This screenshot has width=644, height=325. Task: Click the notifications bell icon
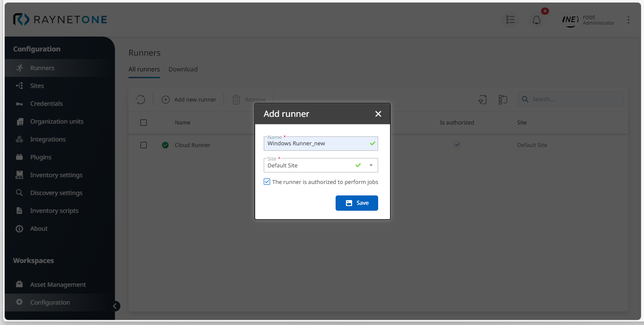536,20
